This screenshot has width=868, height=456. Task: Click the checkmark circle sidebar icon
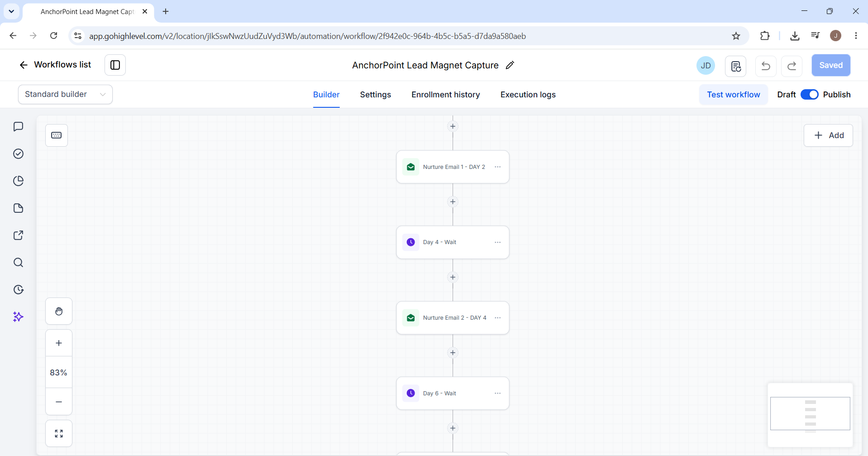18,154
